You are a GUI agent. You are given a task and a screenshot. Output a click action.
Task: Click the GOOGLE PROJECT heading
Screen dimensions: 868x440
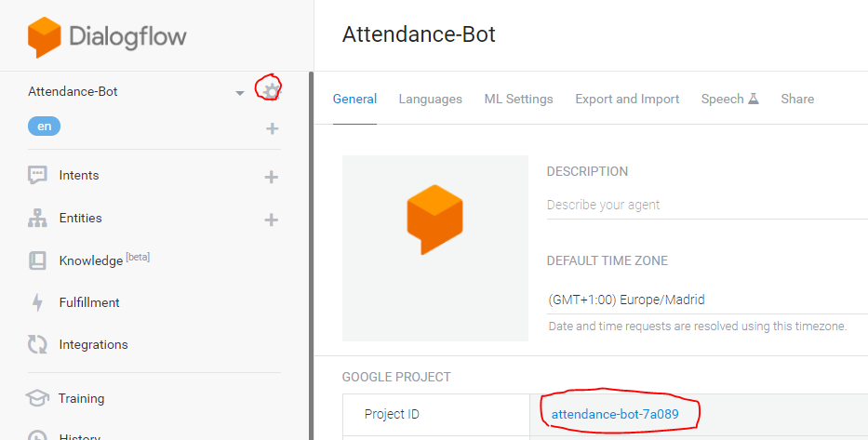coord(396,377)
